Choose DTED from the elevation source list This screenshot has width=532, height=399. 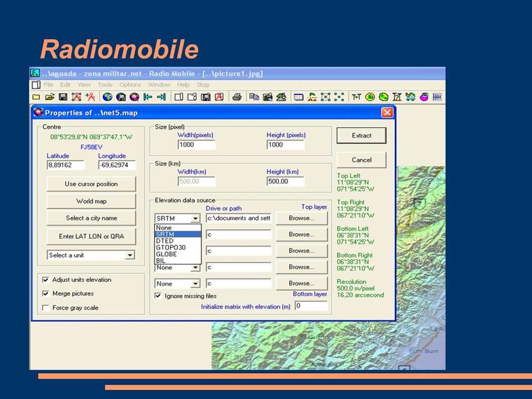pos(178,241)
